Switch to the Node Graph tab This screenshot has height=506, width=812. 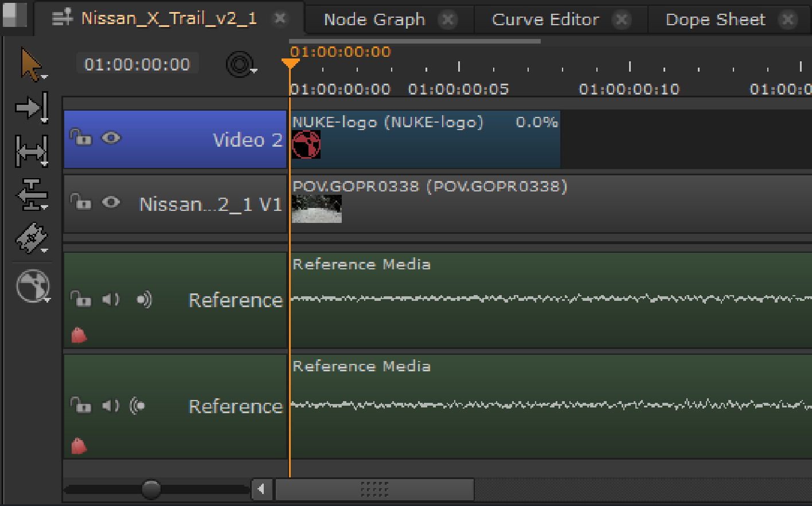pyautogui.click(x=374, y=19)
